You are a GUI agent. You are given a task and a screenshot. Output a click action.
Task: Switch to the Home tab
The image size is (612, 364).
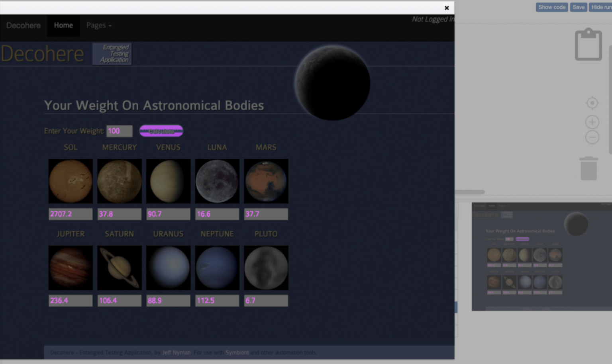tap(63, 25)
